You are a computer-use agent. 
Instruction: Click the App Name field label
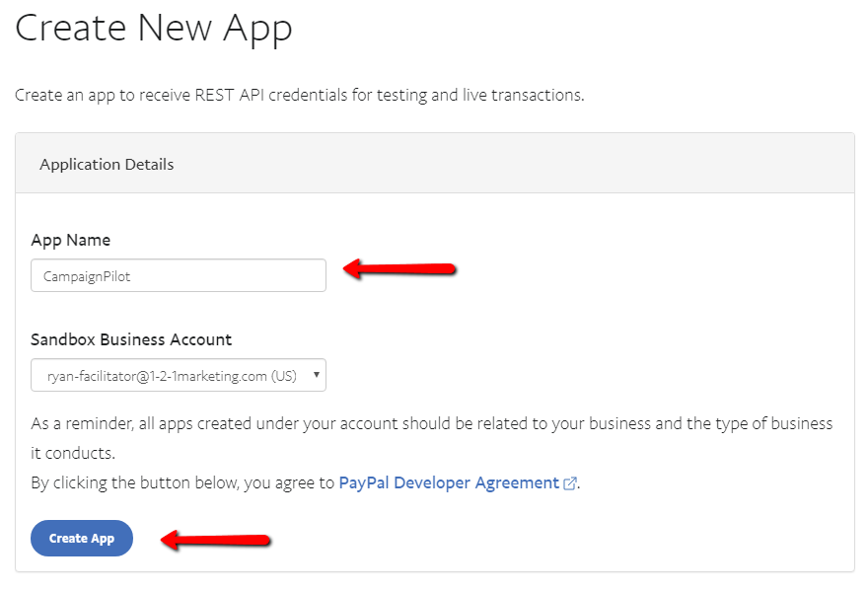tap(71, 241)
